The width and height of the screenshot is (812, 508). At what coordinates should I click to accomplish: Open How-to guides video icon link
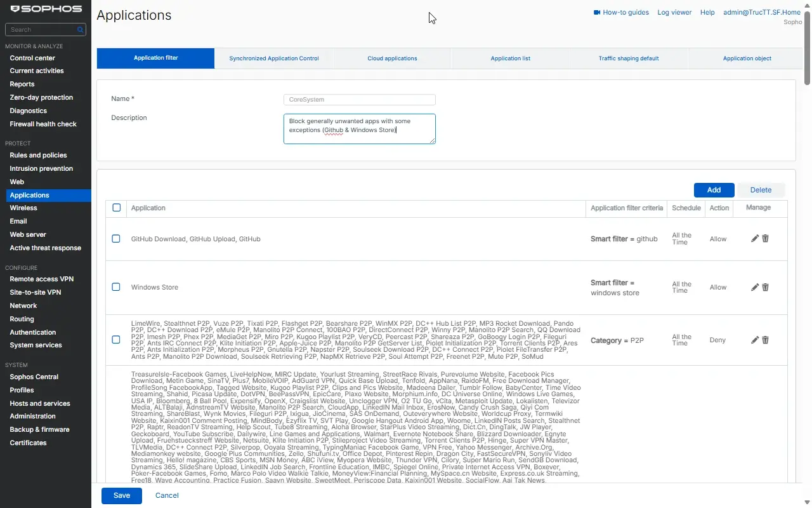[597, 12]
